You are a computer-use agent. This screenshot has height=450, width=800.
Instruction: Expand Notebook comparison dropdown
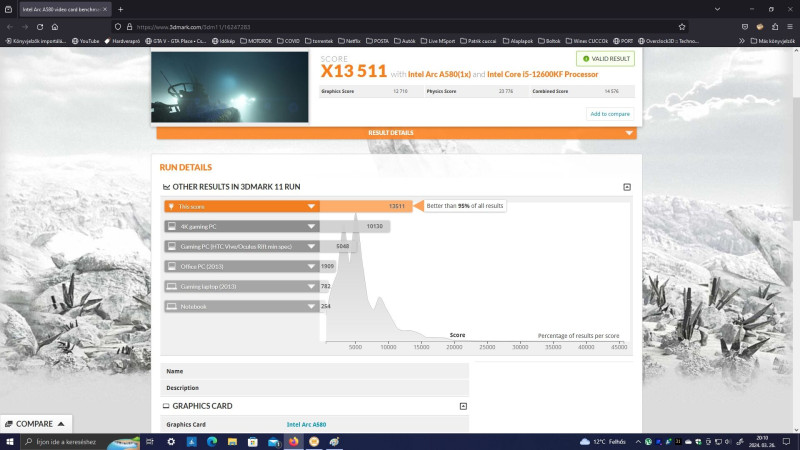pyautogui.click(x=311, y=306)
